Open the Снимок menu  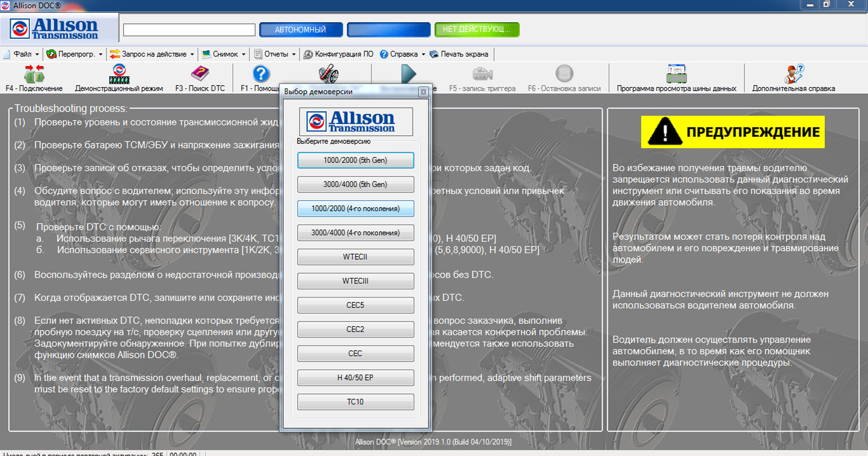tap(225, 54)
